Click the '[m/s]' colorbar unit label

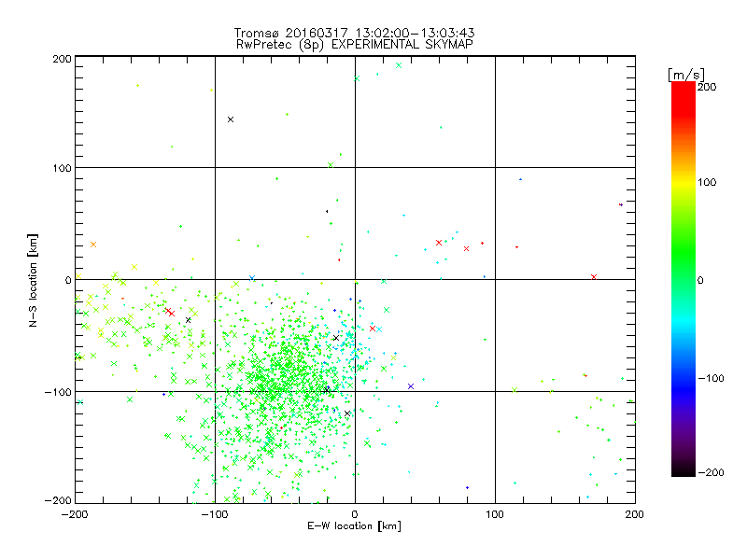[686, 75]
